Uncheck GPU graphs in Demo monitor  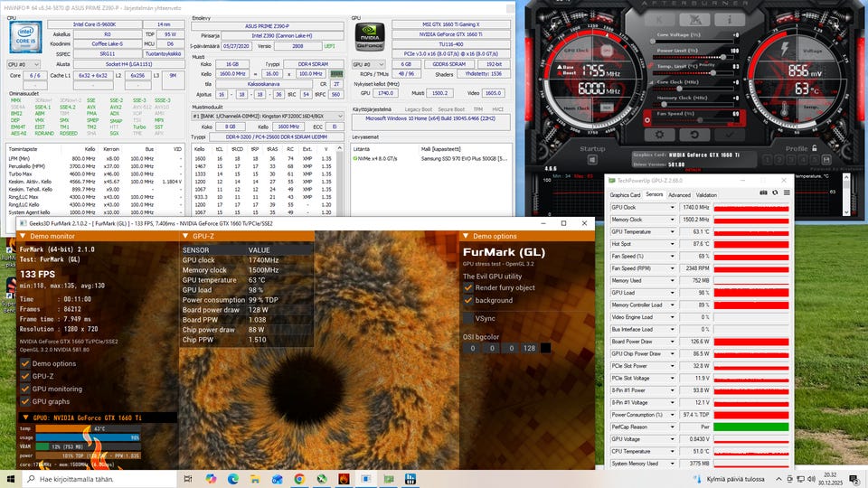pyautogui.click(x=25, y=400)
